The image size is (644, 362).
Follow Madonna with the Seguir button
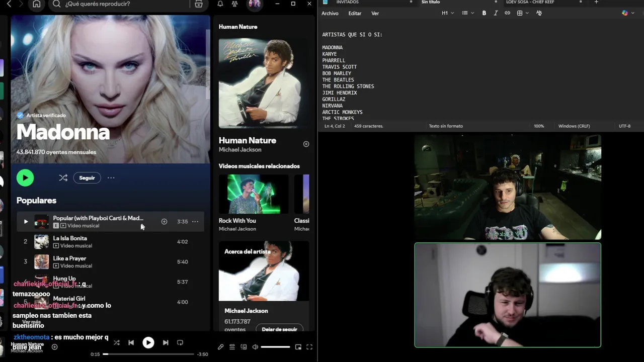87,178
